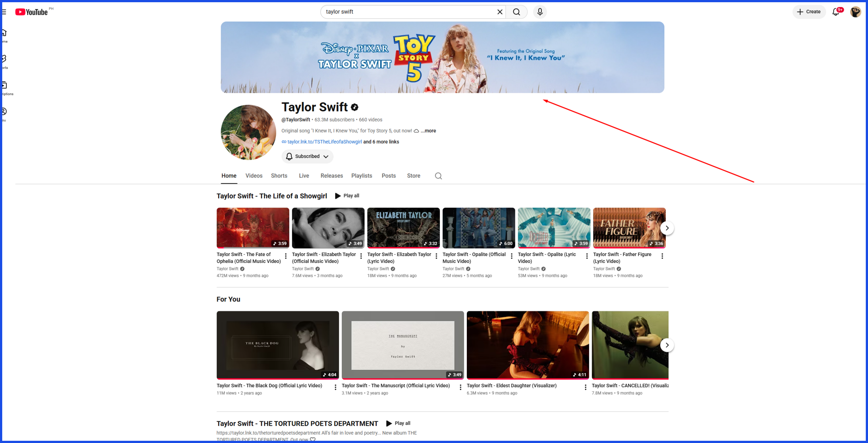Open taylor.lnk.to/TSTheLifeofaShowgirl link

pyautogui.click(x=324, y=142)
